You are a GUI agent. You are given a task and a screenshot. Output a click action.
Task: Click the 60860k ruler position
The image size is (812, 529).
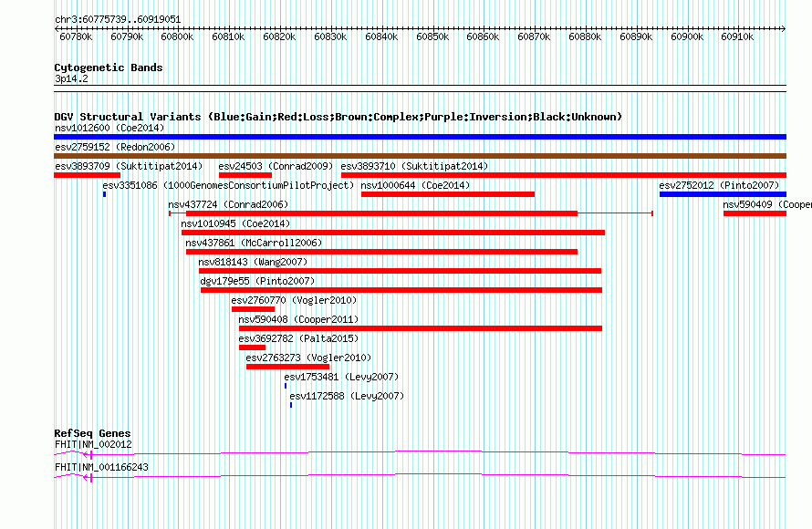tap(483, 36)
